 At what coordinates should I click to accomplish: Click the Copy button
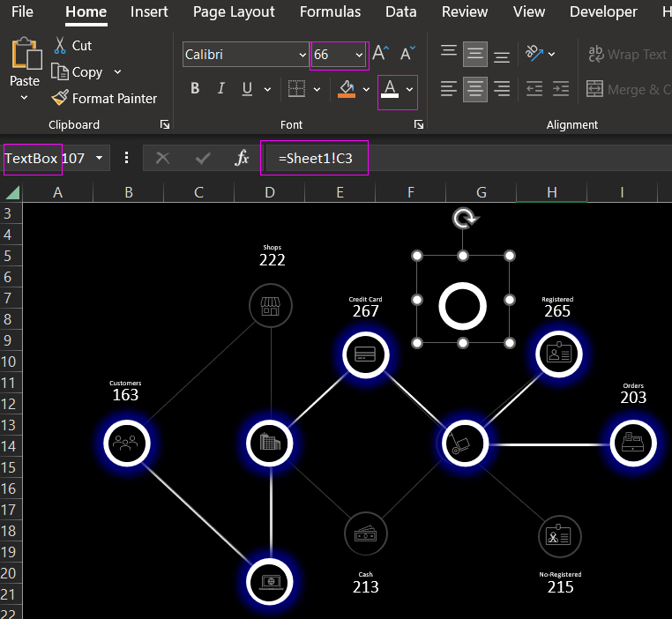point(86,72)
